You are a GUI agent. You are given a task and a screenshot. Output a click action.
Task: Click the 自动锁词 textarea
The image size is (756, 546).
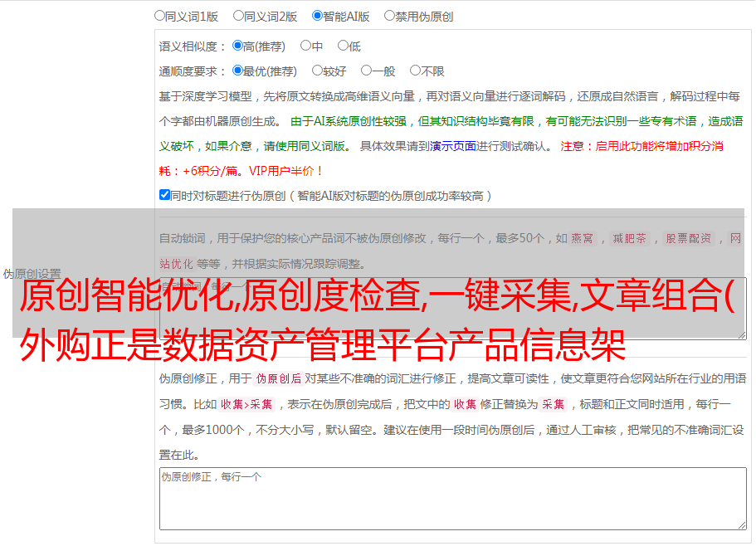pyautogui.click(x=453, y=309)
